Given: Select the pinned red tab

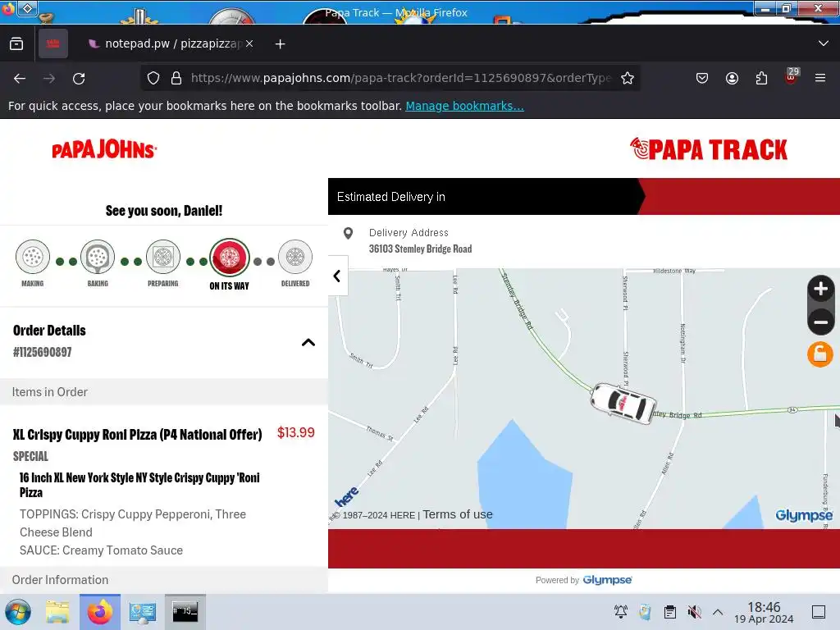Looking at the screenshot, I should pyautogui.click(x=53, y=43).
